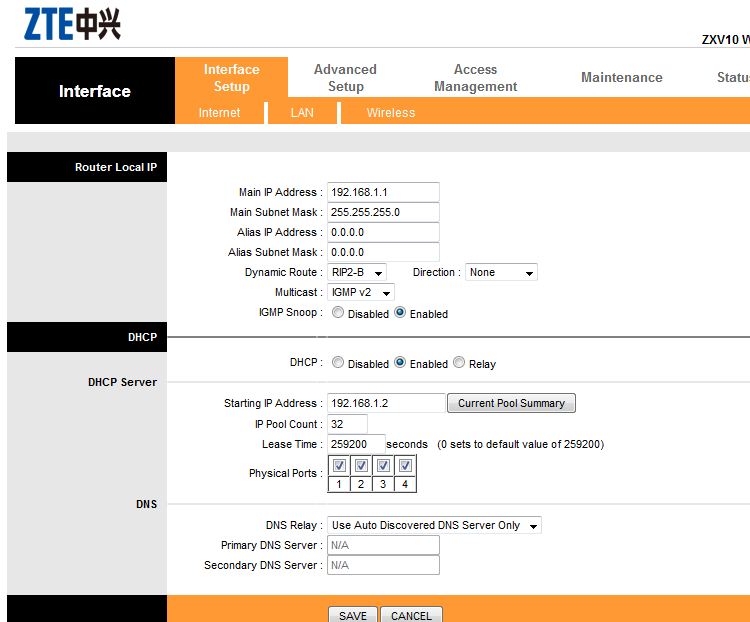Edit the IP Pool Count field
This screenshot has width=750, height=622.
[x=347, y=424]
